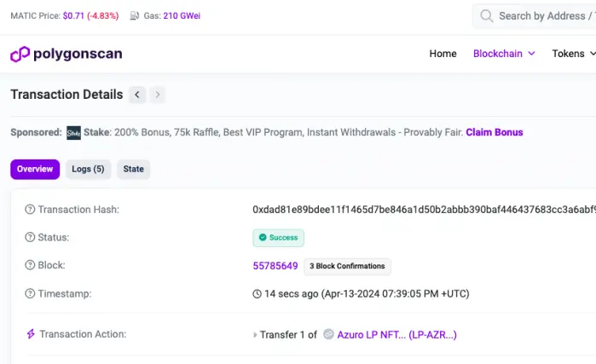Switch to the Logs (5) tab
The image size is (596, 364).
pos(88,169)
